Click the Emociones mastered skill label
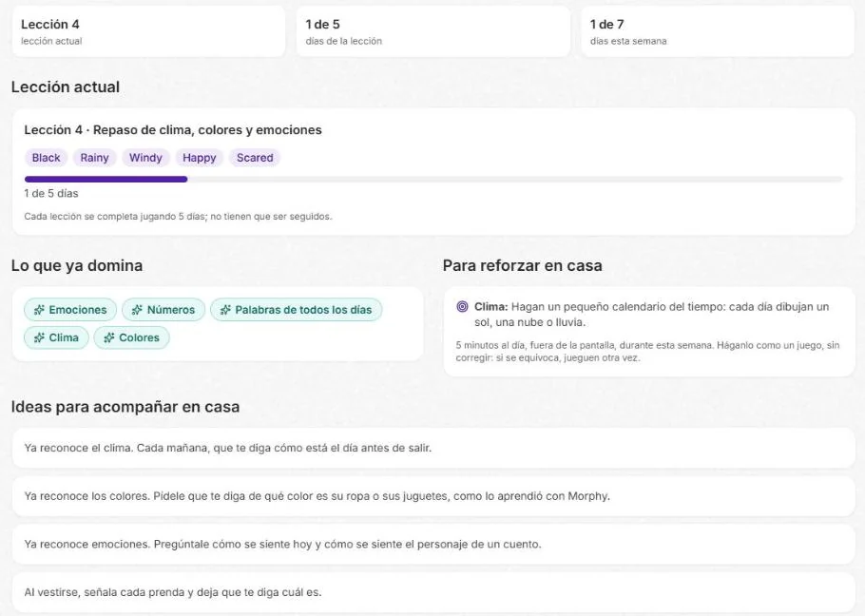 78,310
